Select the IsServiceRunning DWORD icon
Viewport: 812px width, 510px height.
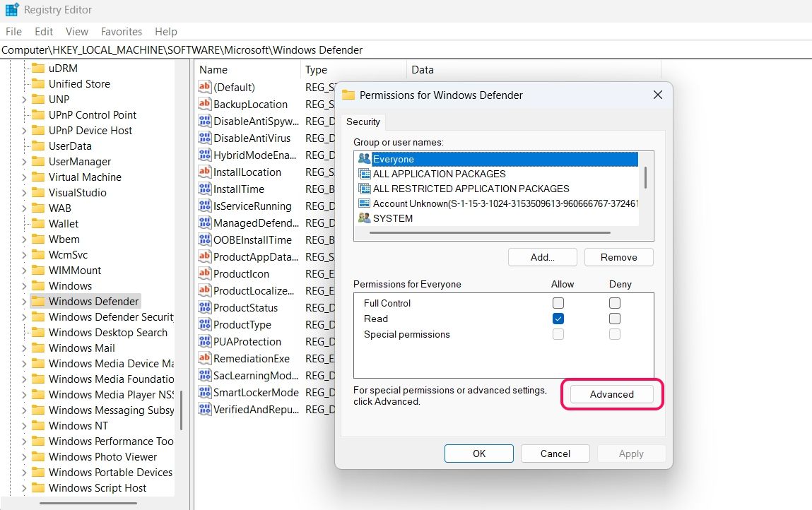tap(204, 206)
